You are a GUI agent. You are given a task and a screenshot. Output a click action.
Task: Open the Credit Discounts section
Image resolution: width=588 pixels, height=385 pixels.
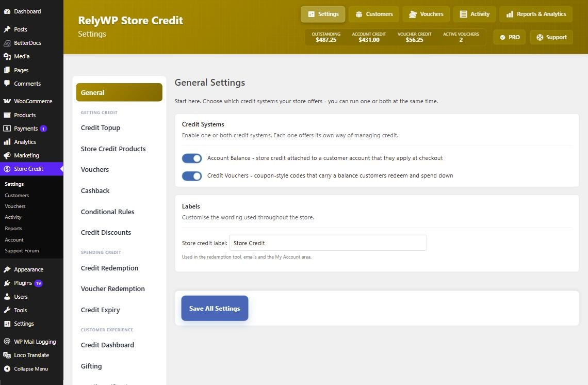tap(106, 232)
